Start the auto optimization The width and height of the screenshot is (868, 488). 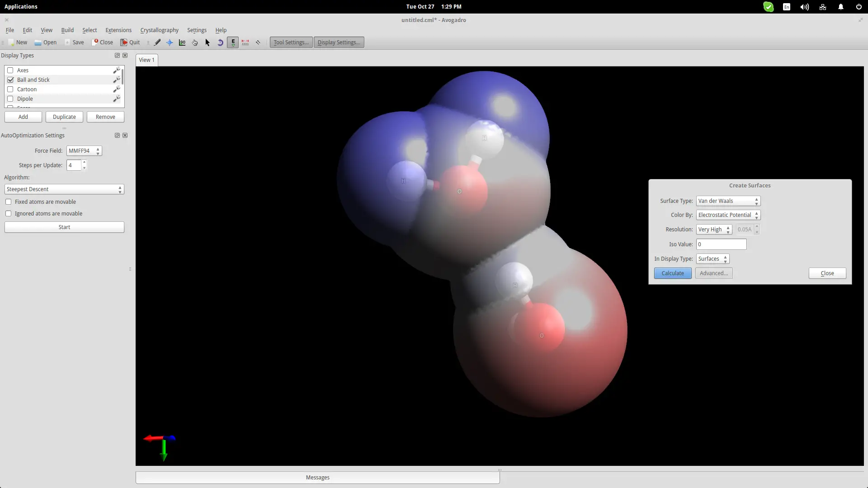(64, 227)
